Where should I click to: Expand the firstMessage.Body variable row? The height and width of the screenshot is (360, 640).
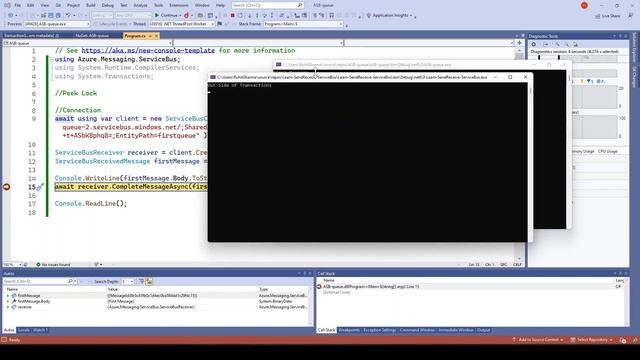pos(8,301)
